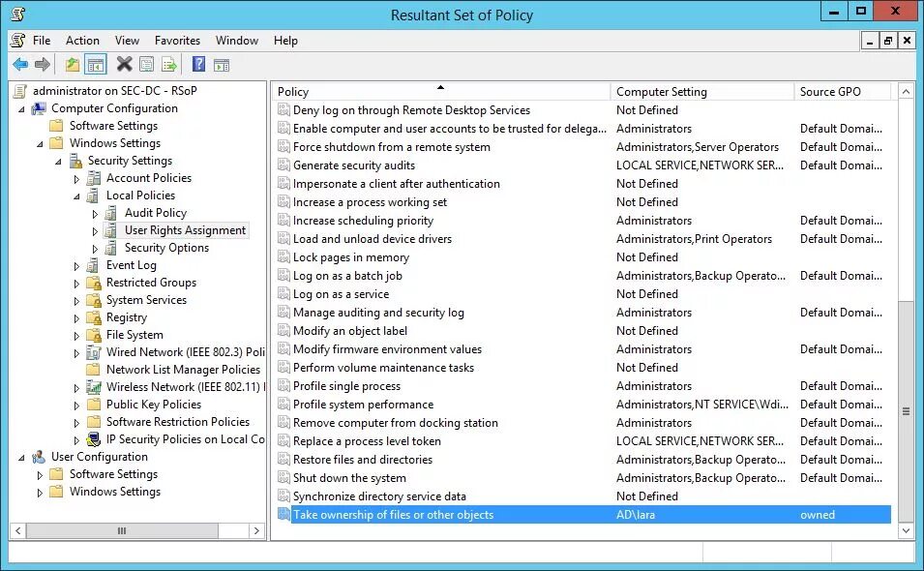This screenshot has width=924, height=571.
Task: Select Network List Manager Policies tree item
Action: 183,370
